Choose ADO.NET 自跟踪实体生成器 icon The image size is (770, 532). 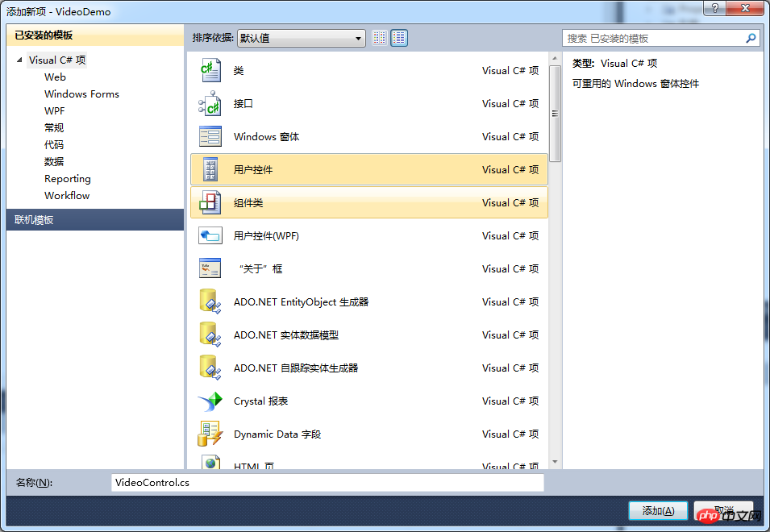[210, 368]
